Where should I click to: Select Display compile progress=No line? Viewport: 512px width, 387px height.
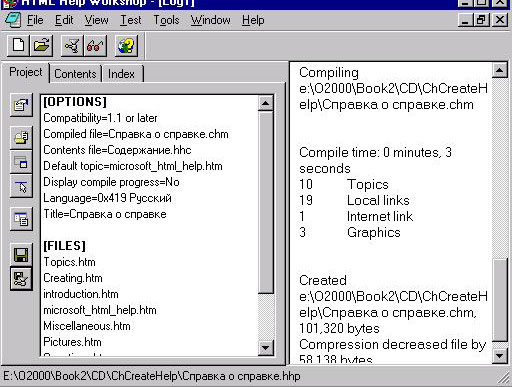[111, 182]
